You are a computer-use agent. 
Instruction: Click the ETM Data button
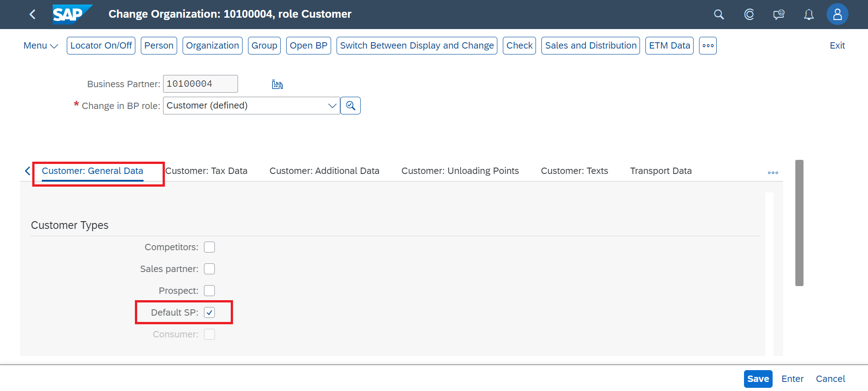point(670,45)
